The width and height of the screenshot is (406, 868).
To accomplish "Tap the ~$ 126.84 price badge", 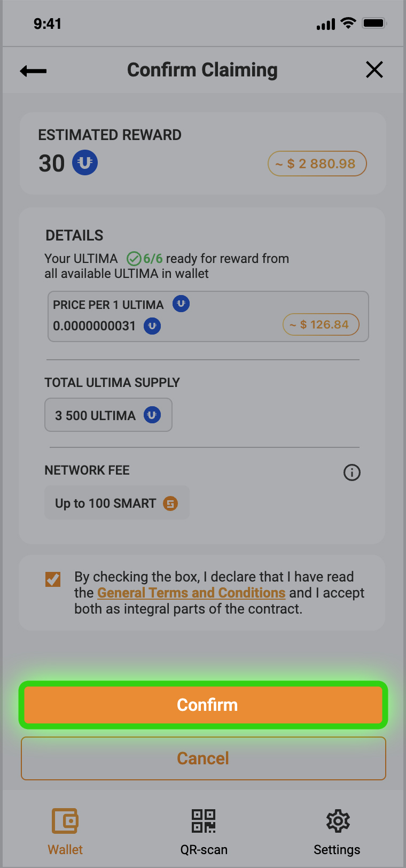I will point(321,324).
